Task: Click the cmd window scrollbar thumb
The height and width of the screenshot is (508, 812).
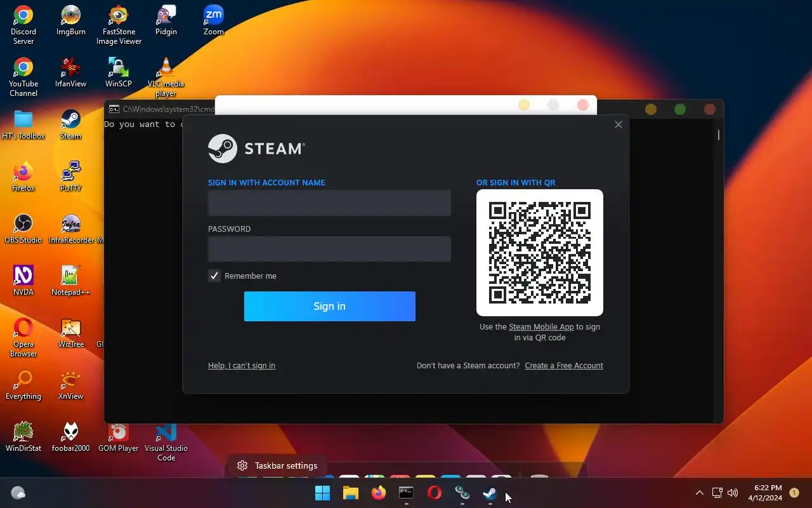Action: [x=719, y=135]
